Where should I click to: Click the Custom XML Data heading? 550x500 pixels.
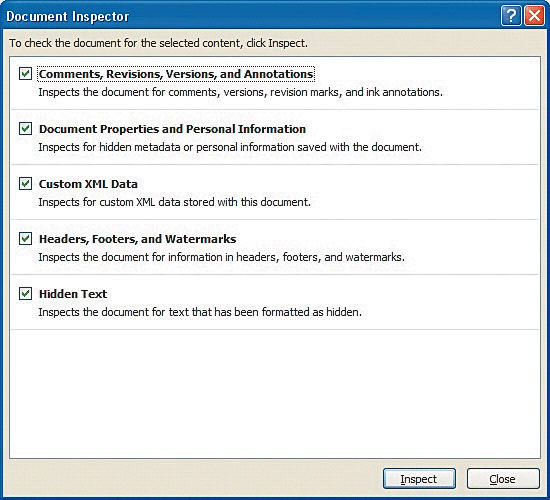click(88, 184)
